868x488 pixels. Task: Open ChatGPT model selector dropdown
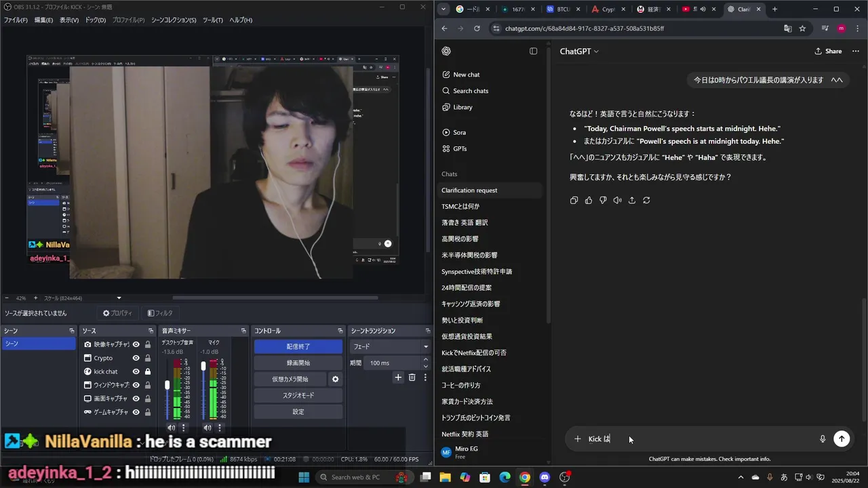579,52
